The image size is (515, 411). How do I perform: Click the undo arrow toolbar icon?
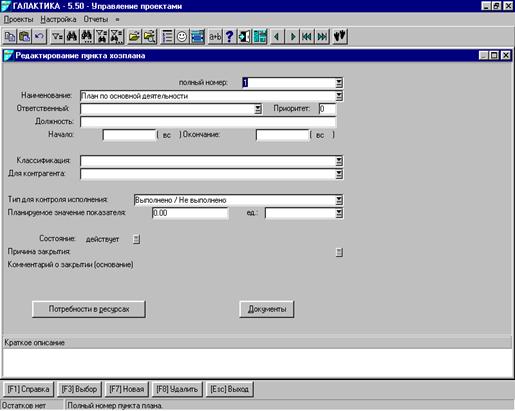39,36
